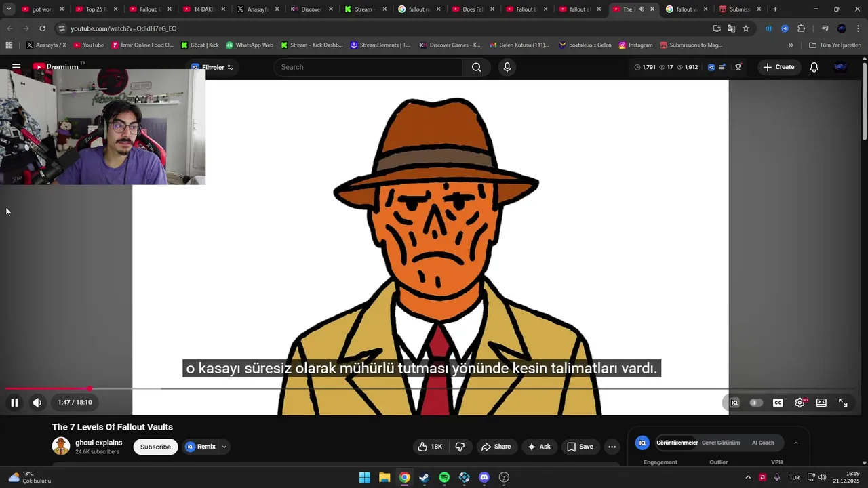Open Spotify from the taskbar
Image resolution: width=868 pixels, height=488 pixels.
click(444, 477)
